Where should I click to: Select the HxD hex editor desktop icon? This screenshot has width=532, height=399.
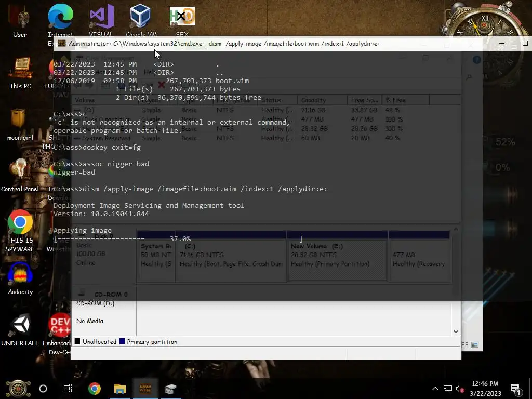182,20
